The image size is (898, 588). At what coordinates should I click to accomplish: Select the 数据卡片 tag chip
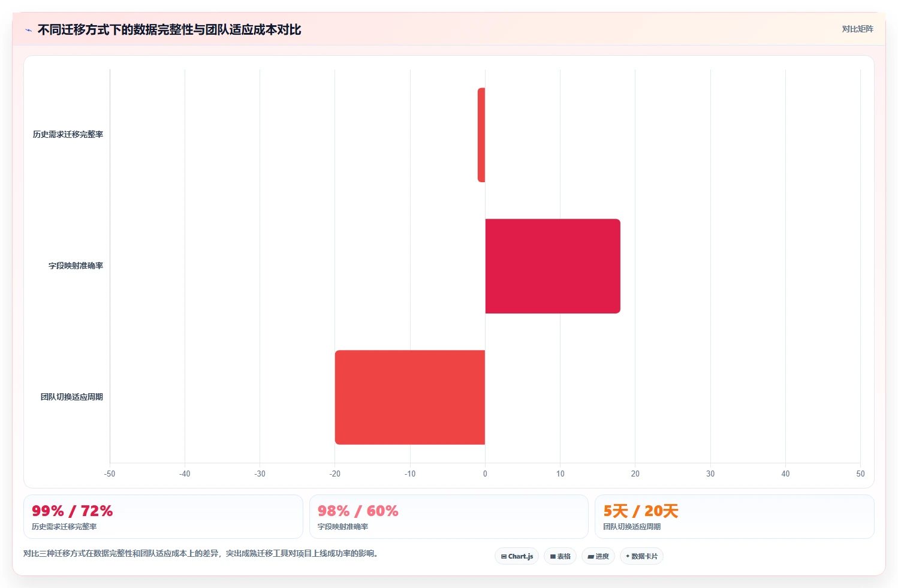[641, 556]
